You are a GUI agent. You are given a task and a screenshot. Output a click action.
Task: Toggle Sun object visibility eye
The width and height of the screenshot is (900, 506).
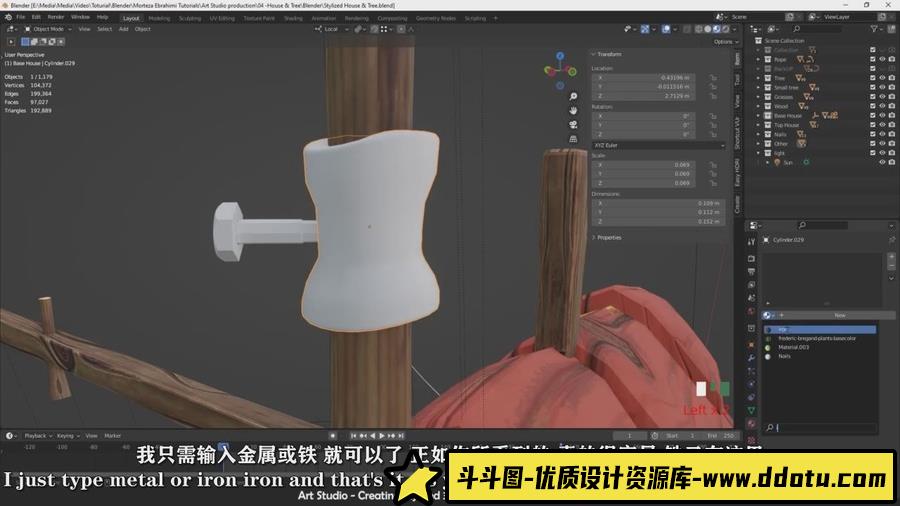pos(882,162)
